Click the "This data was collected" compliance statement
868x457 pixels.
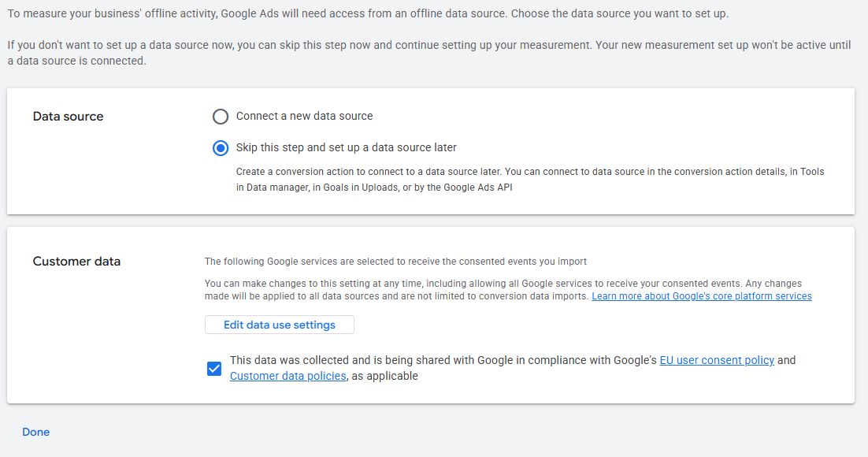tap(443, 360)
